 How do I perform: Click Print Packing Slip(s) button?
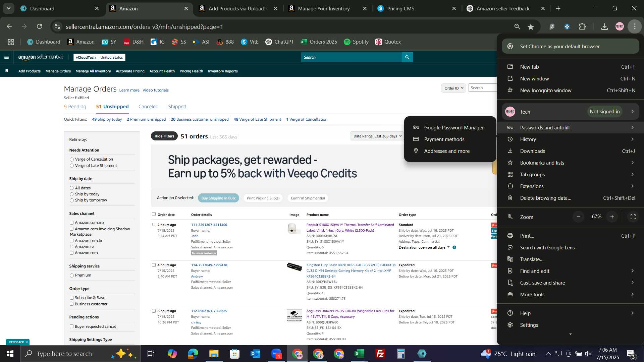click(263, 198)
